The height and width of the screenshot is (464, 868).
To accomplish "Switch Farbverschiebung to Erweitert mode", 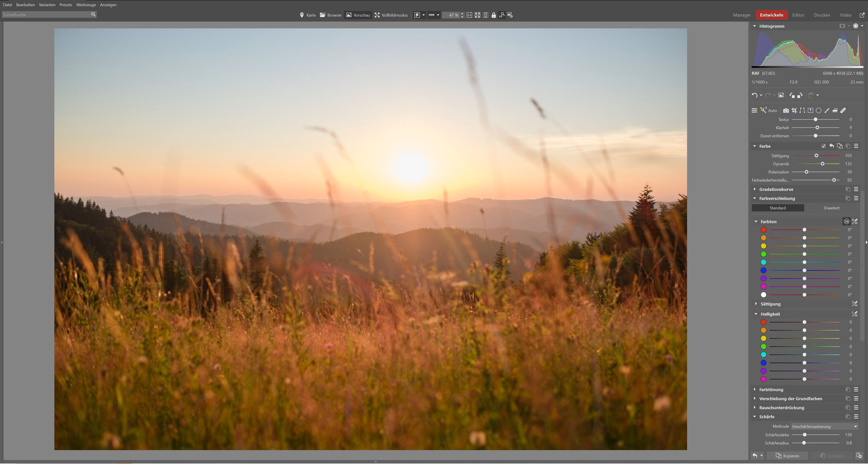I will [832, 208].
